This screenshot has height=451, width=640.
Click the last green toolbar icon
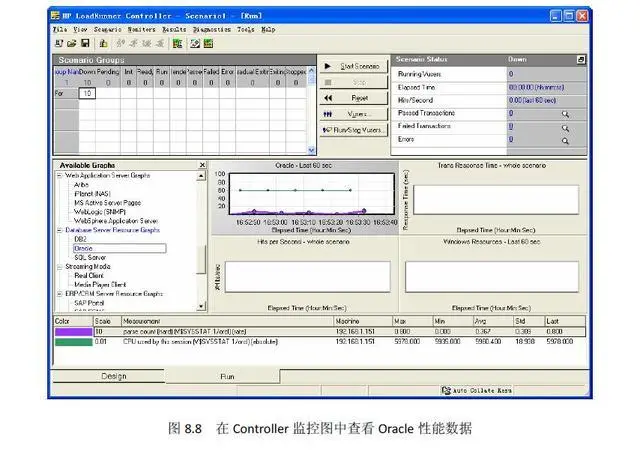coord(208,43)
